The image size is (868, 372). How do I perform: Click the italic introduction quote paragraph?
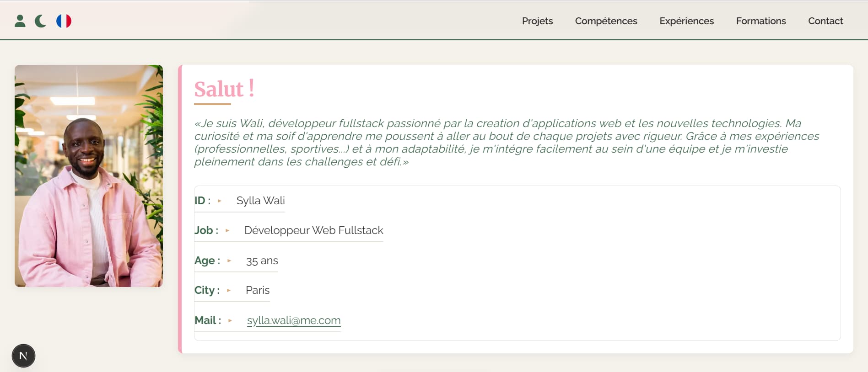(507, 143)
